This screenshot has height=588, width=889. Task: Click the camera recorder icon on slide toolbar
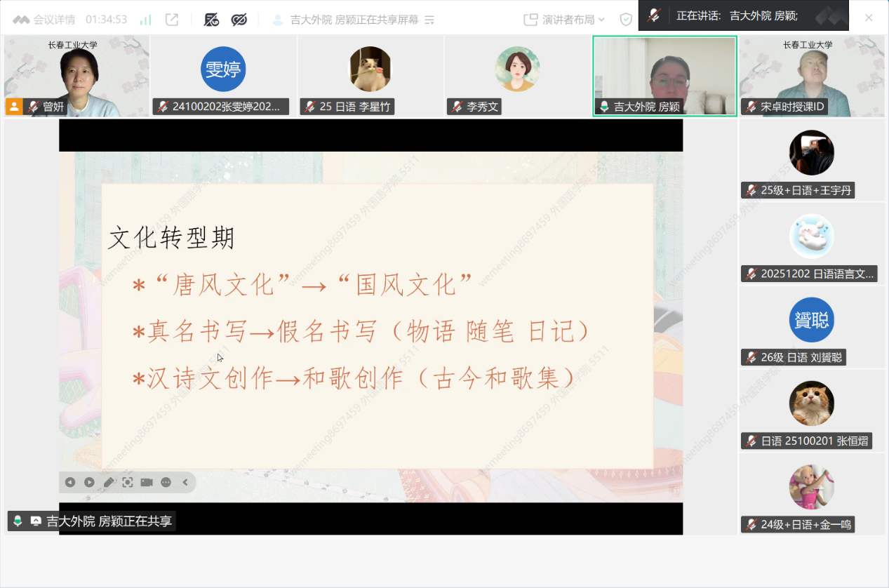(147, 482)
